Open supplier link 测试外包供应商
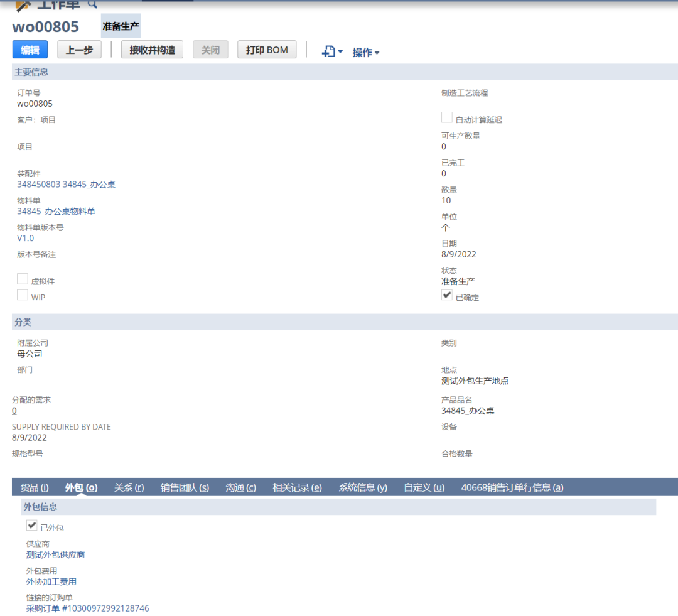678x616 pixels. tap(55, 554)
